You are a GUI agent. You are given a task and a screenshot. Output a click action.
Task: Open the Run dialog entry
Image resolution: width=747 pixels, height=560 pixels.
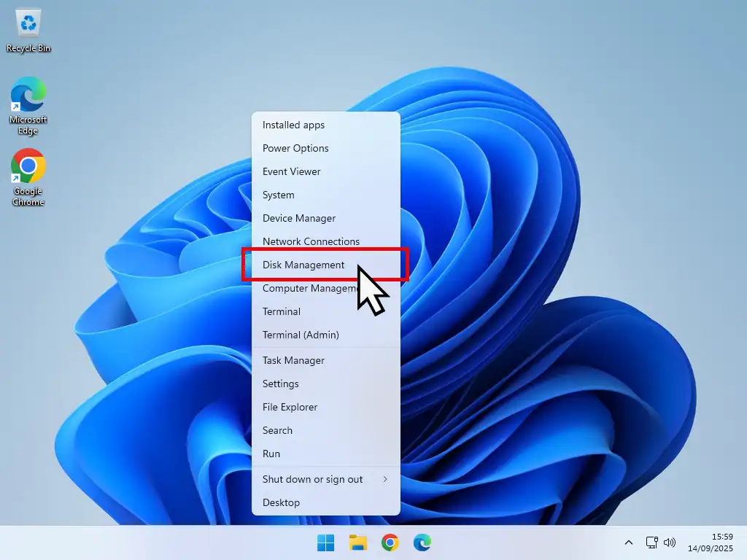(x=326, y=454)
